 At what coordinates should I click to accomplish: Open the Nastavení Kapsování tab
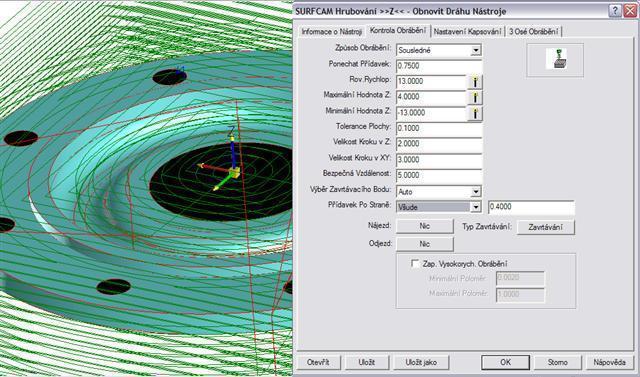coord(468,31)
